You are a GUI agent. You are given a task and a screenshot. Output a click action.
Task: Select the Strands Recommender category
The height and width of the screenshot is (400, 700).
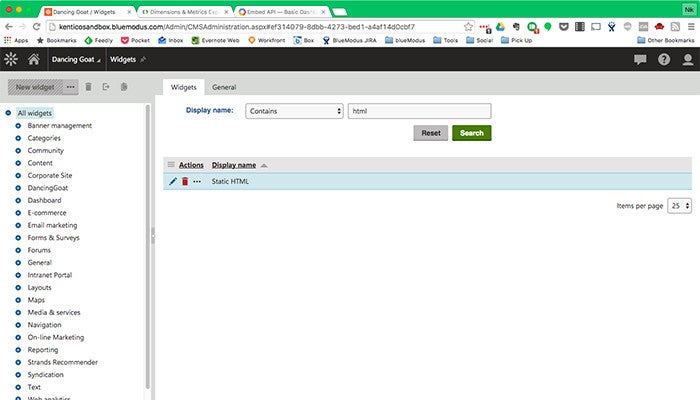(x=62, y=362)
